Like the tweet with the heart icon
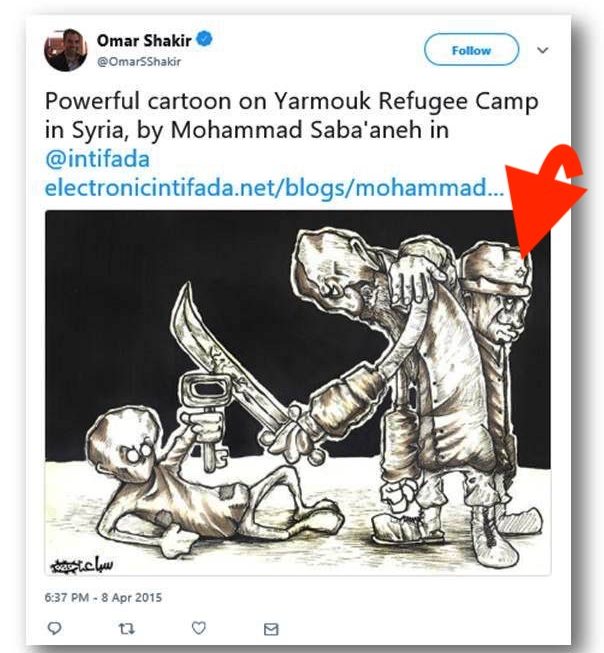The height and width of the screenshot is (653, 604). [x=199, y=628]
